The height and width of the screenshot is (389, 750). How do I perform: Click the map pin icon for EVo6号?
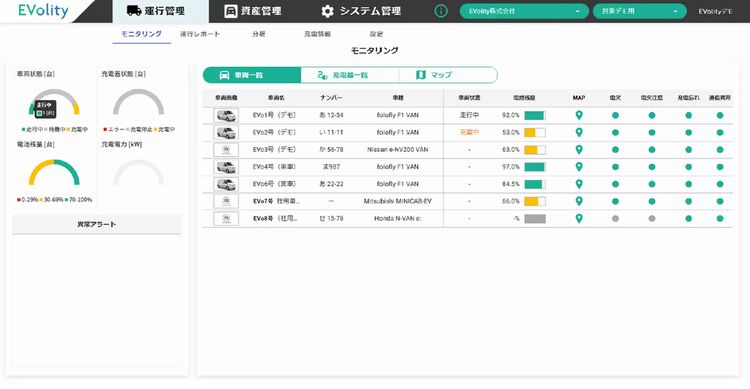point(579,184)
